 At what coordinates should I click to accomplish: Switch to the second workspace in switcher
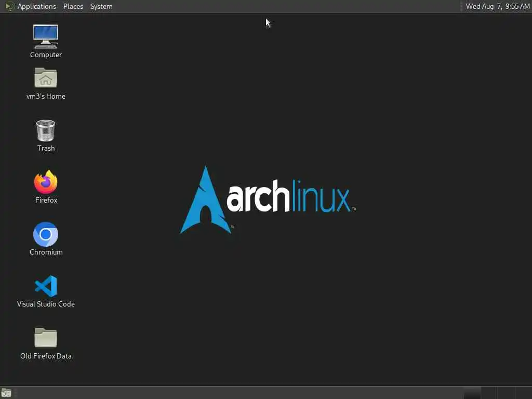click(x=489, y=393)
